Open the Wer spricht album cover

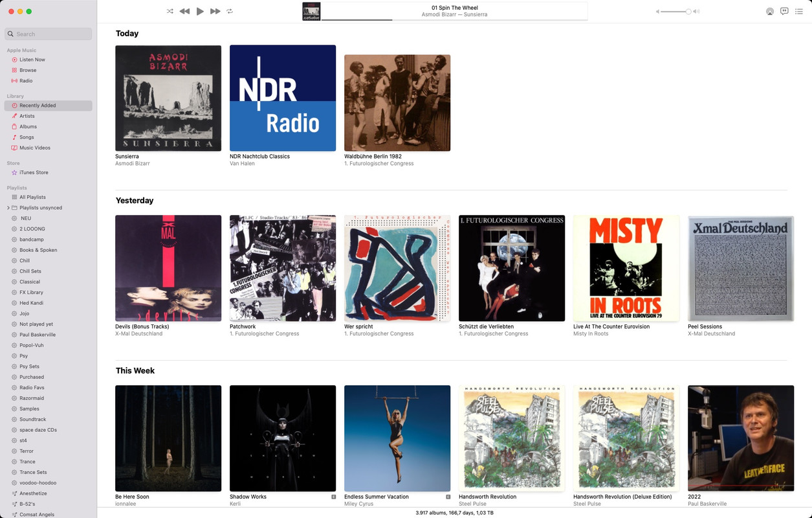tap(397, 268)
